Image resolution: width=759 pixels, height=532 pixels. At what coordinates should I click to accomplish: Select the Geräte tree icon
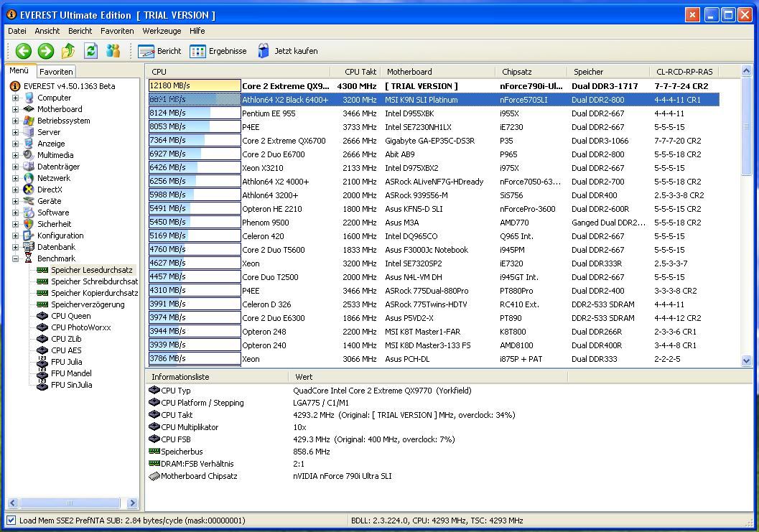pyautogui.click(x=29, y=201)
